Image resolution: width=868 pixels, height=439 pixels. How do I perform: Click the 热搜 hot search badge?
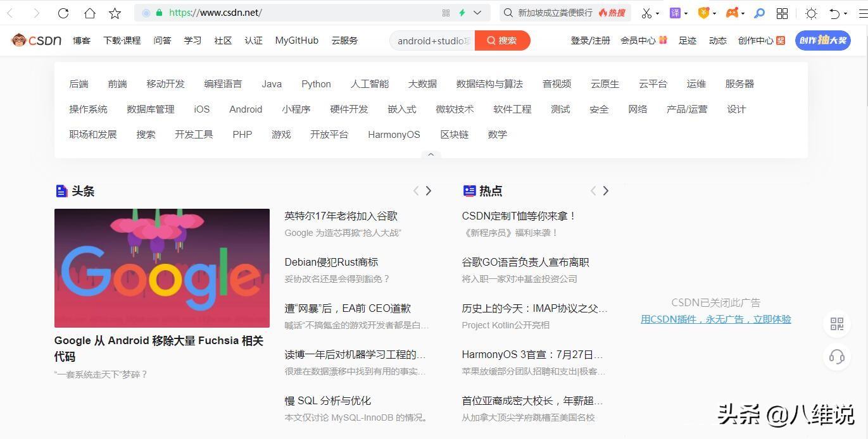[x=612, y=13]
